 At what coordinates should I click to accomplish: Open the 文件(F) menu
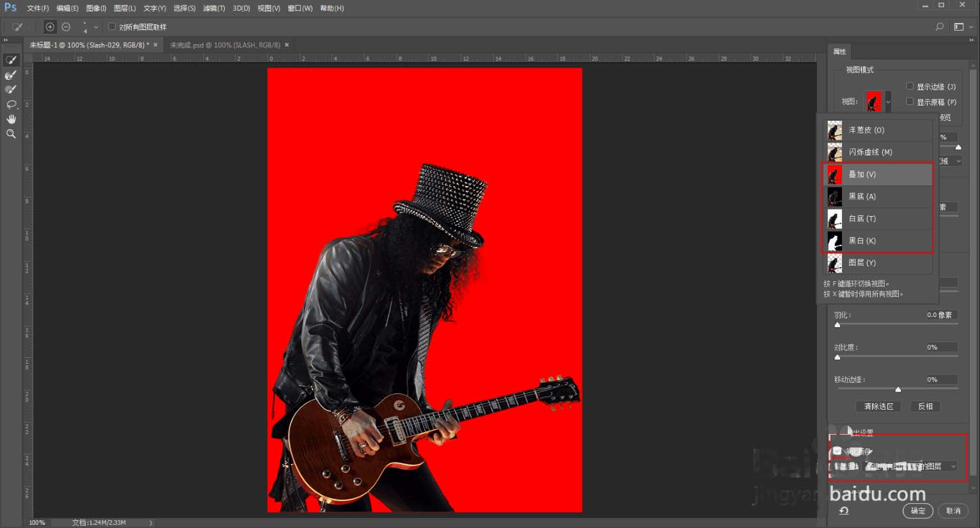tap(38, 8)
